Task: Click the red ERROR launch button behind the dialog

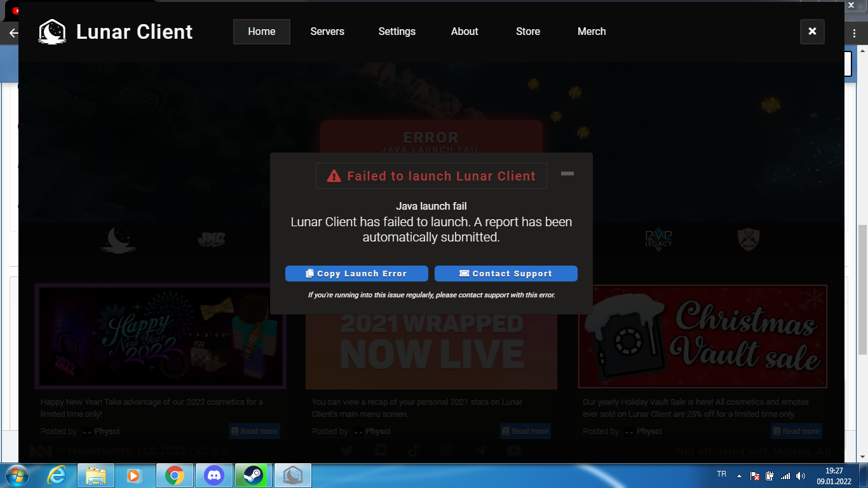Action: [431, 137]
